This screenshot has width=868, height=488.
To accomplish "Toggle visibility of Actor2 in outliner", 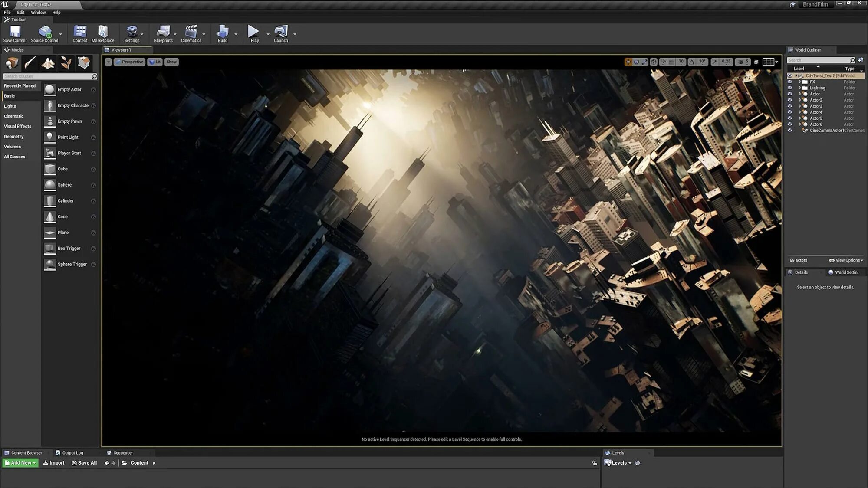I will (790, 100).
